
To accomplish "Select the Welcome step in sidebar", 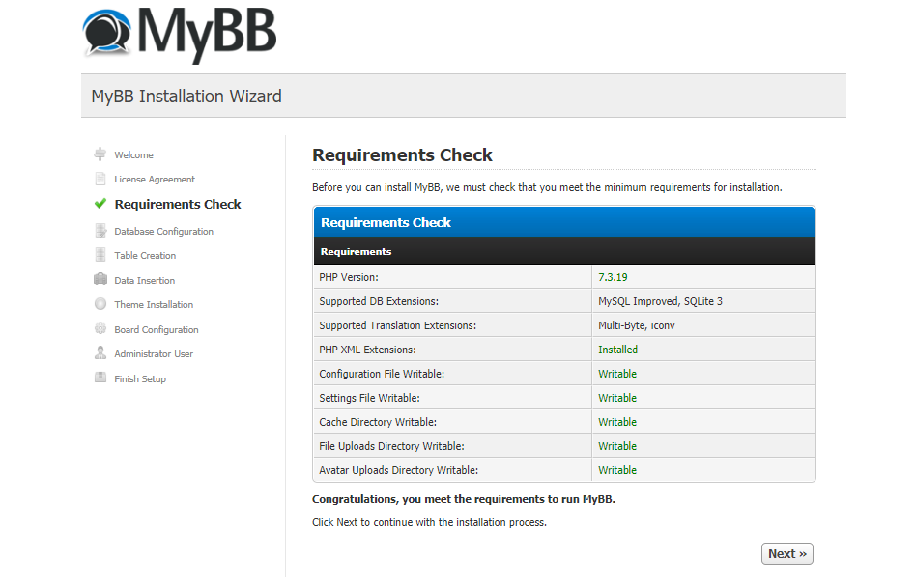I will pyautogui.click(x=133, y=154).
